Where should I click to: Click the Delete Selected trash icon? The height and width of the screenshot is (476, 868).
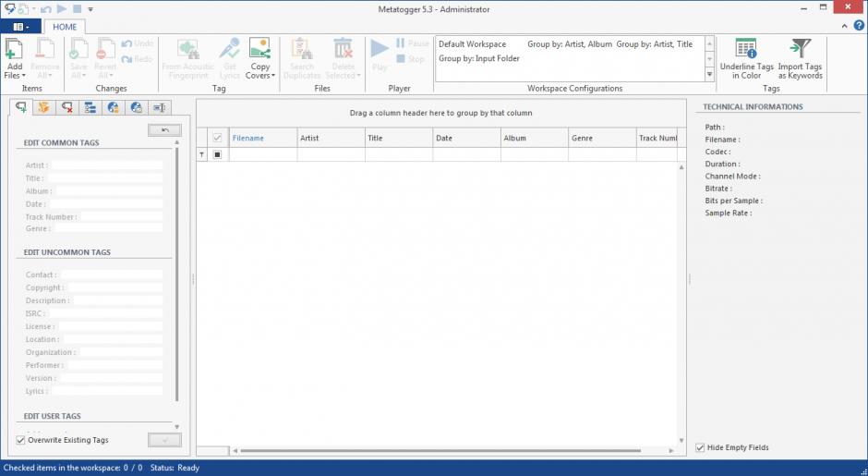(x=344, y=49)
